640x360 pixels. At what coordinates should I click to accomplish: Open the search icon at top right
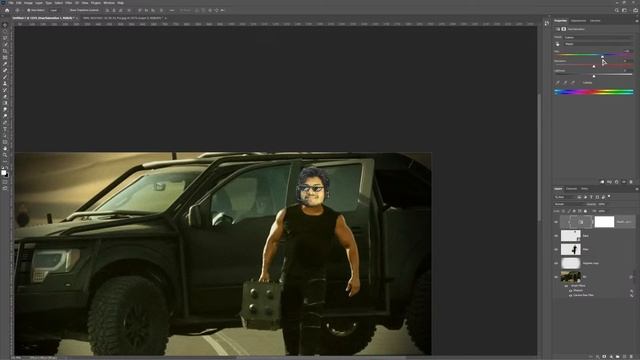[617, 10]
